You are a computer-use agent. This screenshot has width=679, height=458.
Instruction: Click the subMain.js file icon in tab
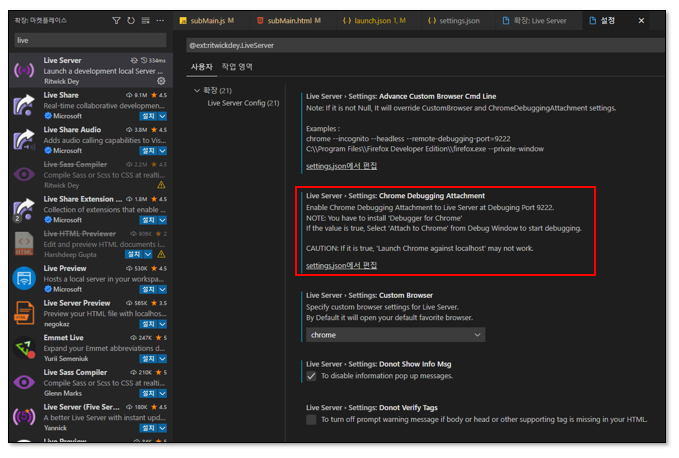pos(183,21)
